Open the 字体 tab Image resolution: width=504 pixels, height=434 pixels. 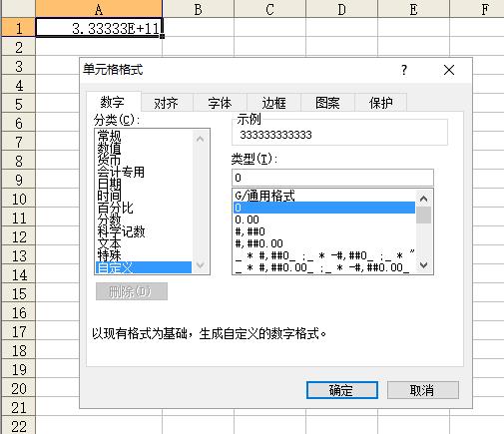coord(220,103)
